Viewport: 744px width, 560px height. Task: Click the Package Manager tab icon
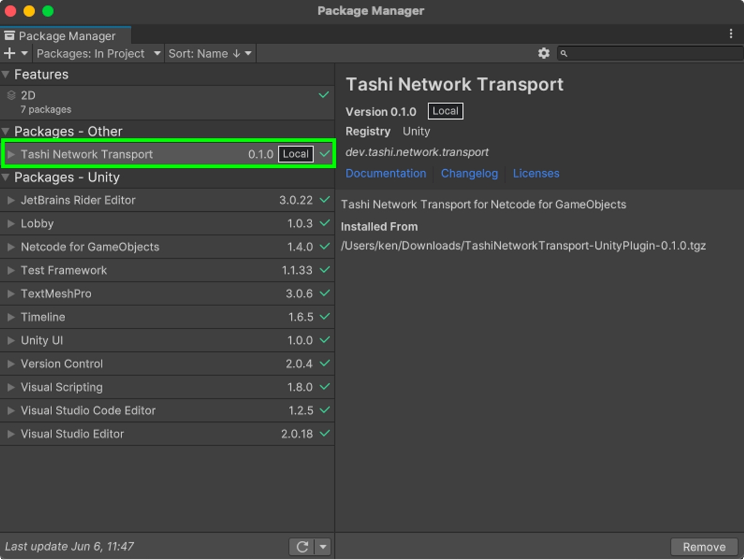pyautogui.click(x=9, y=36)
